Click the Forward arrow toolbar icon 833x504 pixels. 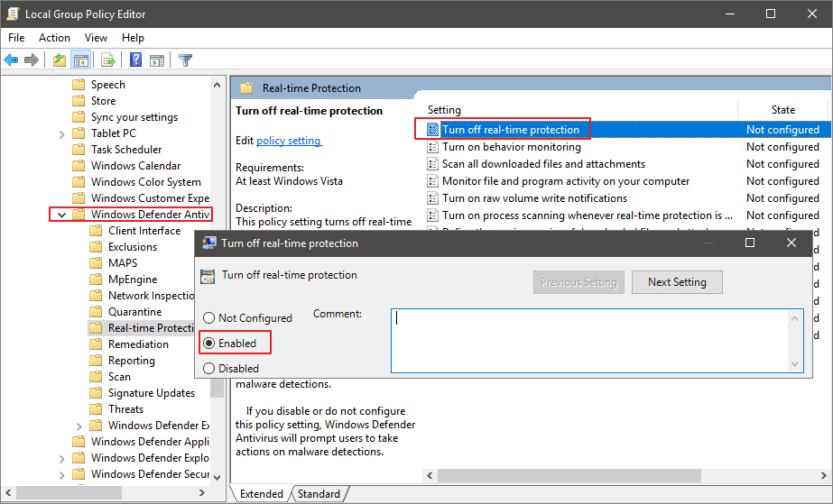32,60
